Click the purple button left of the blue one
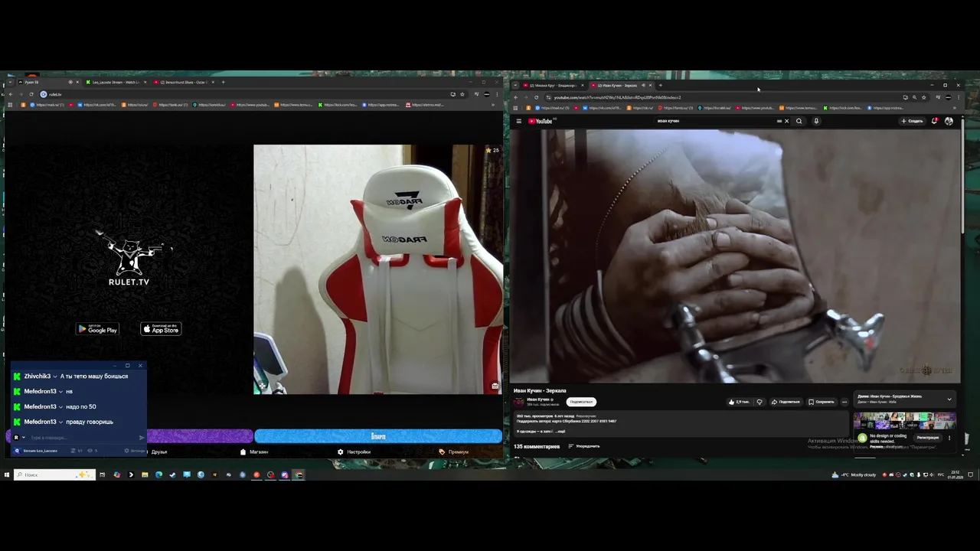Viewport: 980px width, 551px height. 199,436
